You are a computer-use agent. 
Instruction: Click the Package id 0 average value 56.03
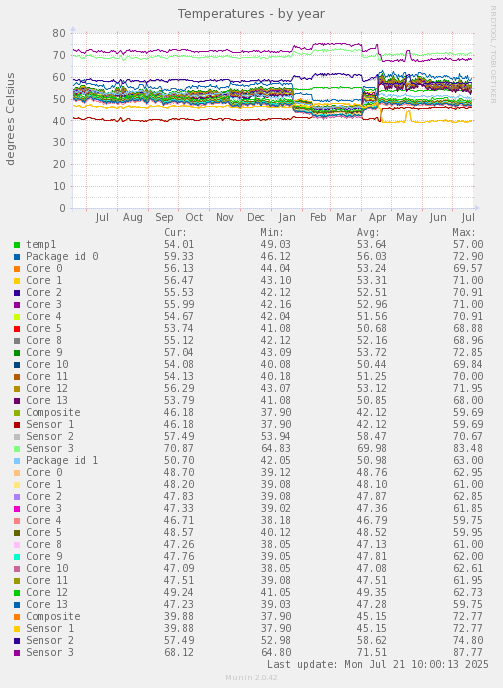[372, 256]
